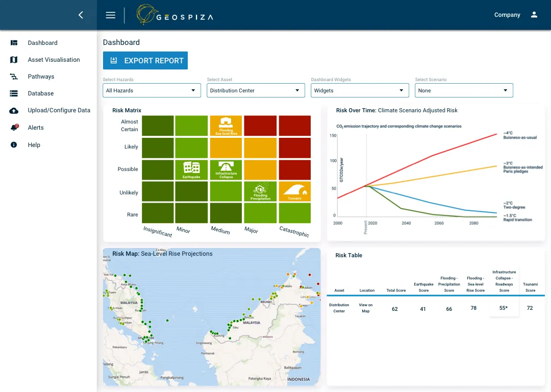The image size is (551, 392).
Task: Click tsunami score value 72
Action: tap(530, 308)
